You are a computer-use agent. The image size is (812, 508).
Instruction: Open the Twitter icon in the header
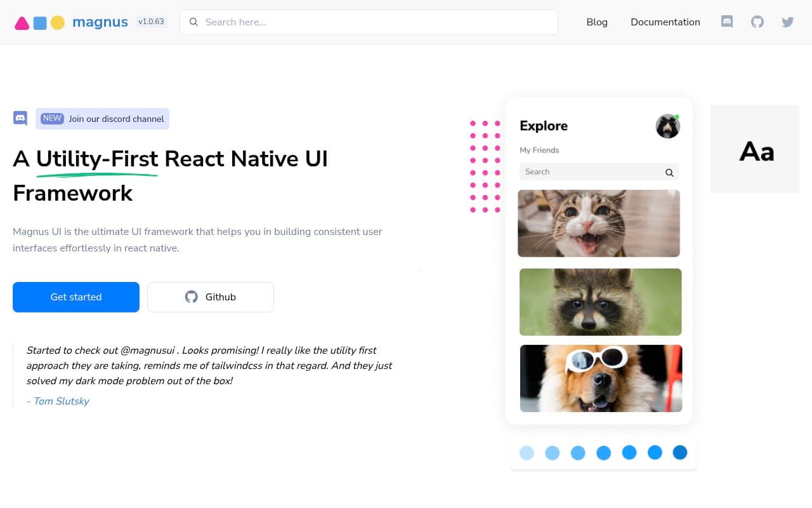[788, 22]
